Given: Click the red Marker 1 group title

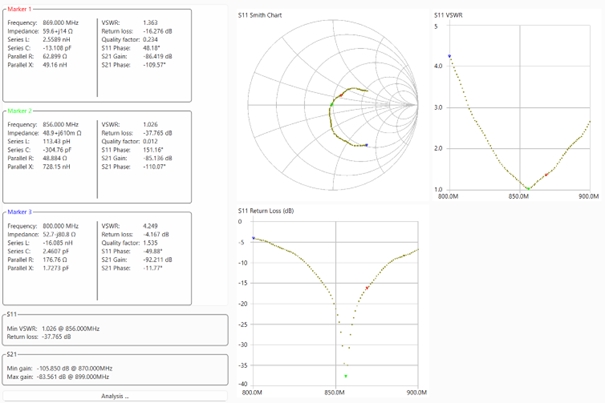Looking at the screenshot, I should pyautogui.click(x=20, y=9).
